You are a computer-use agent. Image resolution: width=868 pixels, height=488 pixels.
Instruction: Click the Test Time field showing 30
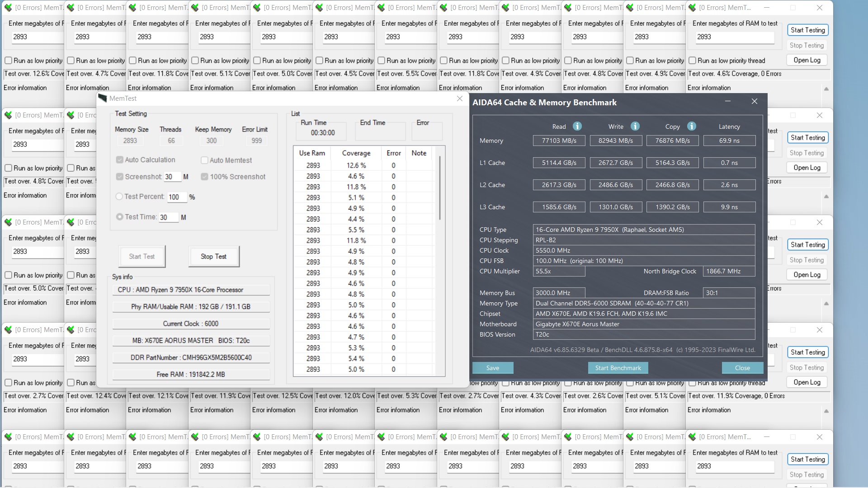point(169,217)
